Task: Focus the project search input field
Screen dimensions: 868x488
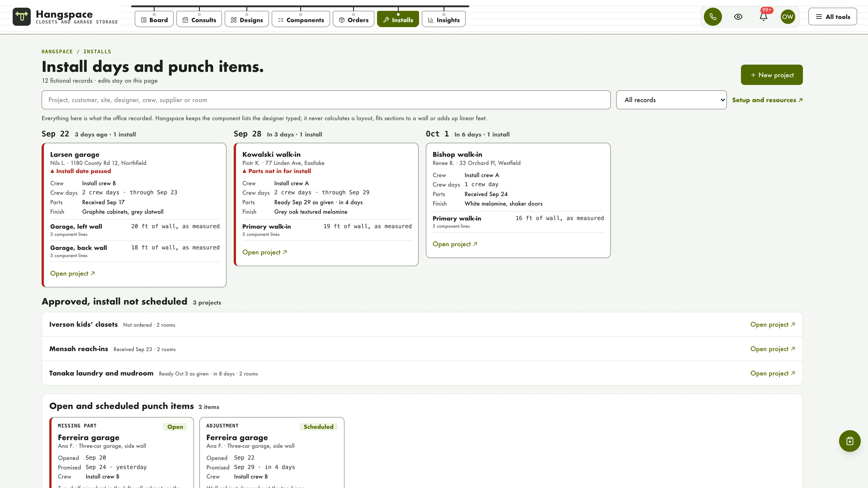Action: point(326,100)
